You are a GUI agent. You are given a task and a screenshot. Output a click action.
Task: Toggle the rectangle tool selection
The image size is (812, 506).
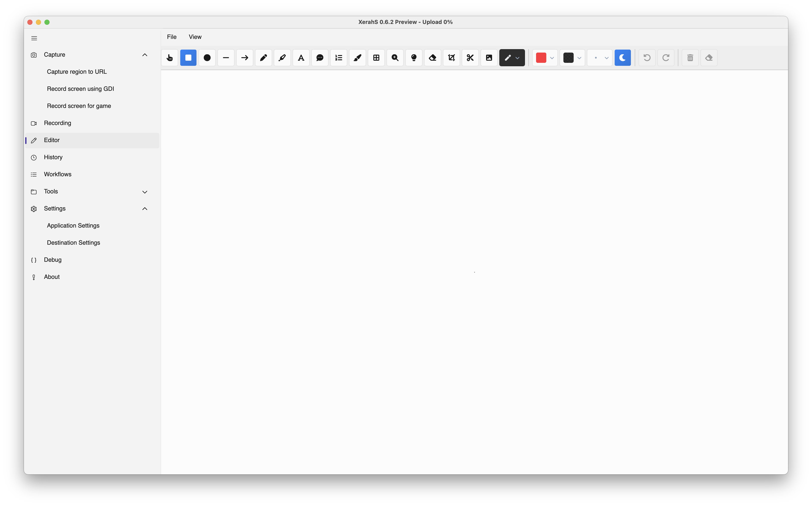188,58
